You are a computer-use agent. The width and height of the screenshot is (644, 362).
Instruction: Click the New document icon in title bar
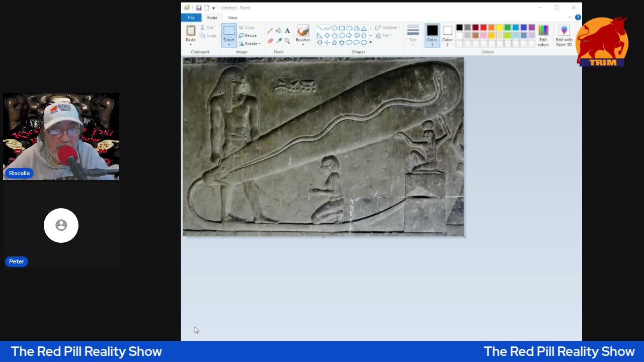[206, 8]
